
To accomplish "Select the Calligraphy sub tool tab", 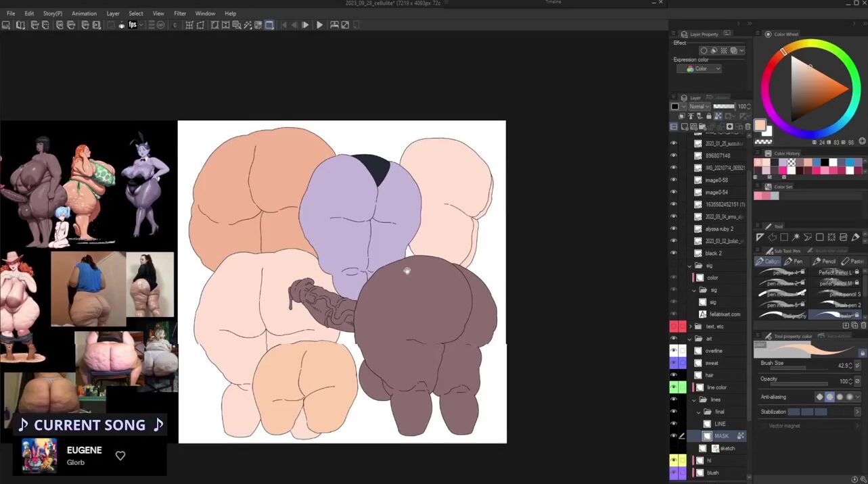I will pos(768,262).
